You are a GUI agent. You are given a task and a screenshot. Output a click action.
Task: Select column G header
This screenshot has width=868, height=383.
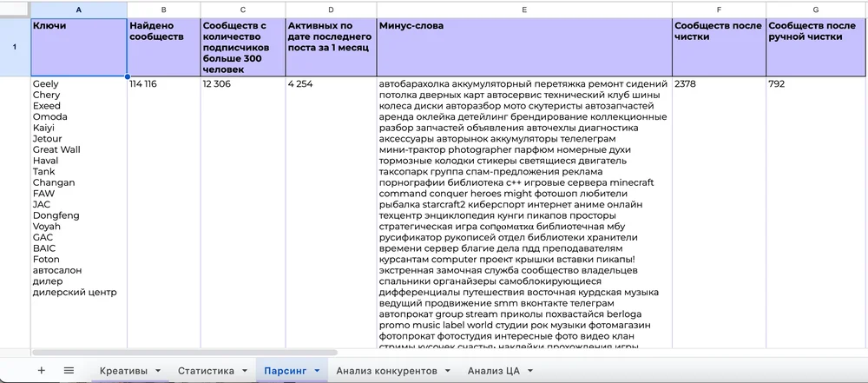point(817,10)
